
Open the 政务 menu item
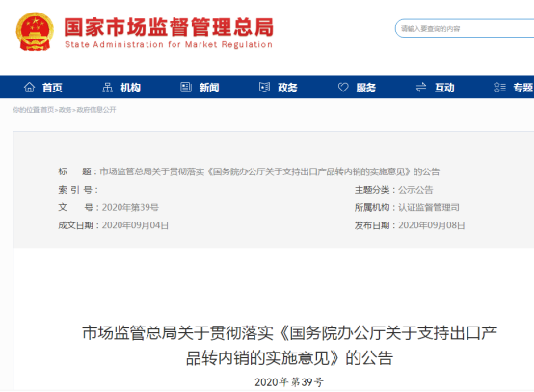point(287,88)
